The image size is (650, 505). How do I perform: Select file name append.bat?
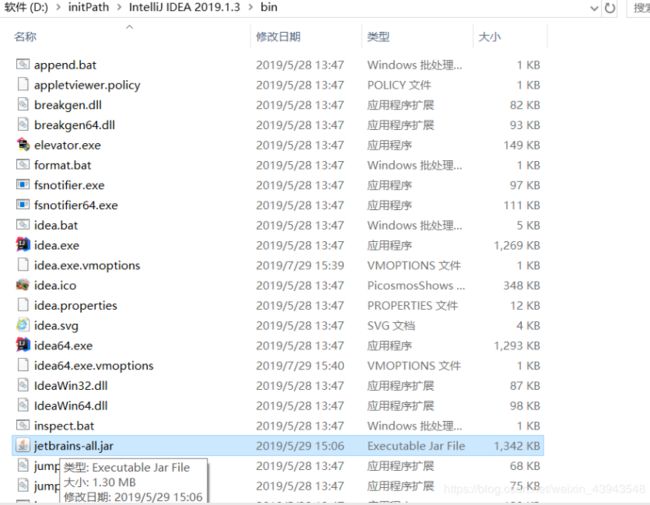click(65, 65)
